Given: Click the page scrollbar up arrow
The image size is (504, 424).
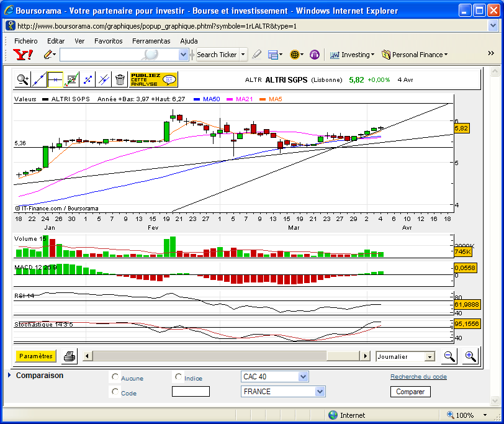Looking at the screenshot, I should (495, 71).
